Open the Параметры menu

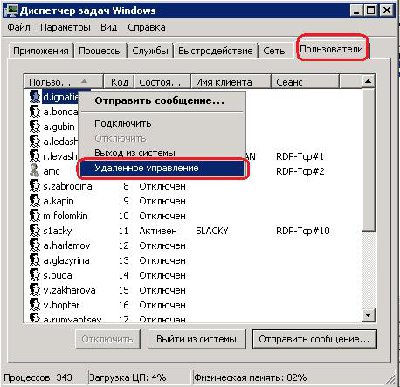click(x=65, y=27)
